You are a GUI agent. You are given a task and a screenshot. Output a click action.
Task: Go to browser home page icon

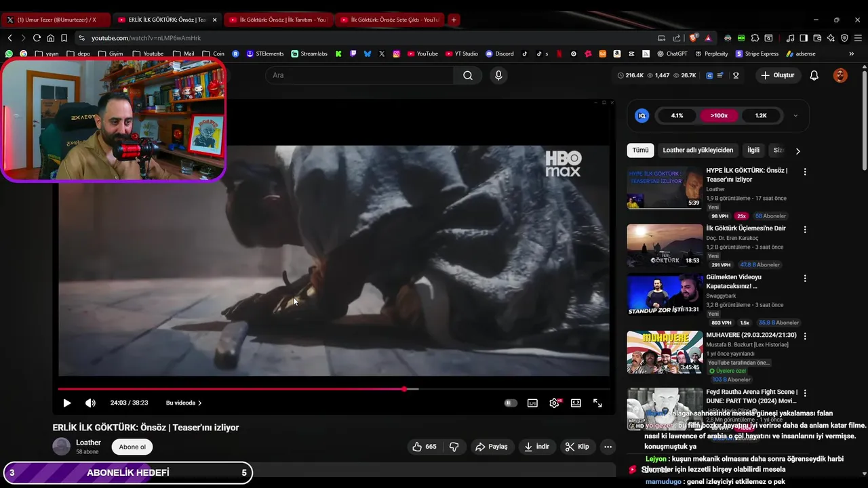[50, 38]
